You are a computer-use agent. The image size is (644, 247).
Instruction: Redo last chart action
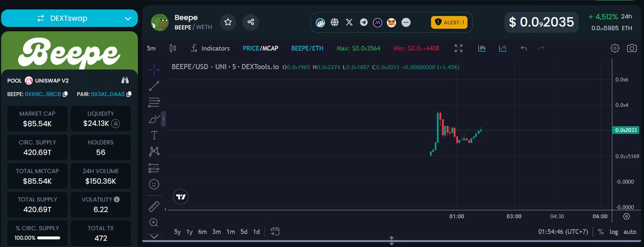pyautogui.click(x=541, y=48)
